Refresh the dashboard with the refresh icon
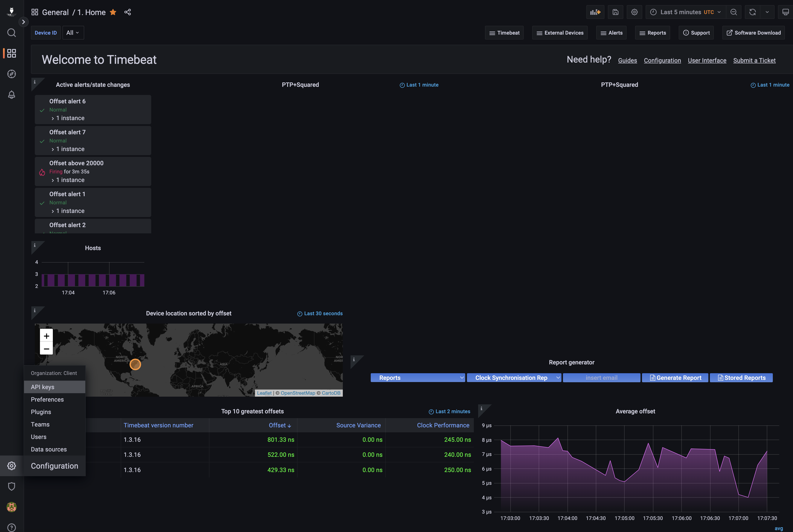This screenshot has height=532, width=793. (x=752, y=12)
